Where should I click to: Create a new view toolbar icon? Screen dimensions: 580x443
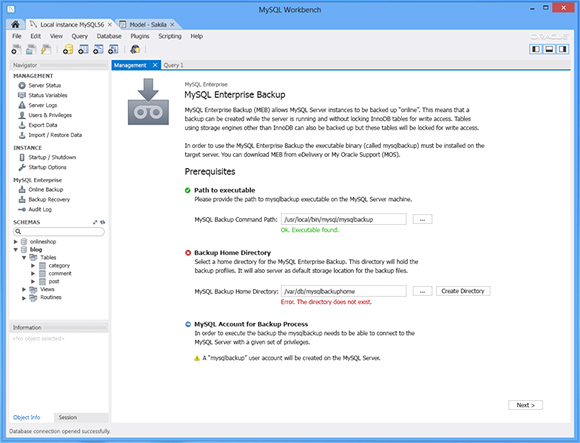(98, 49)
